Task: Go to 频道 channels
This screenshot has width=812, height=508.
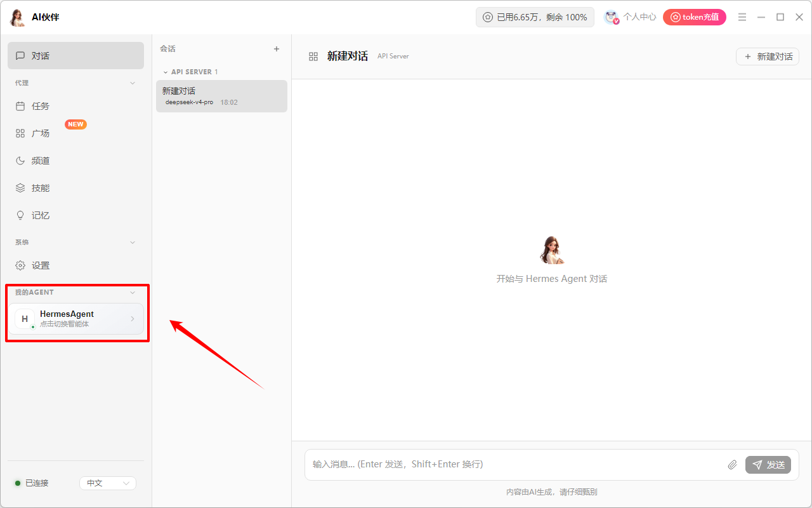Action: pos(75,161)
